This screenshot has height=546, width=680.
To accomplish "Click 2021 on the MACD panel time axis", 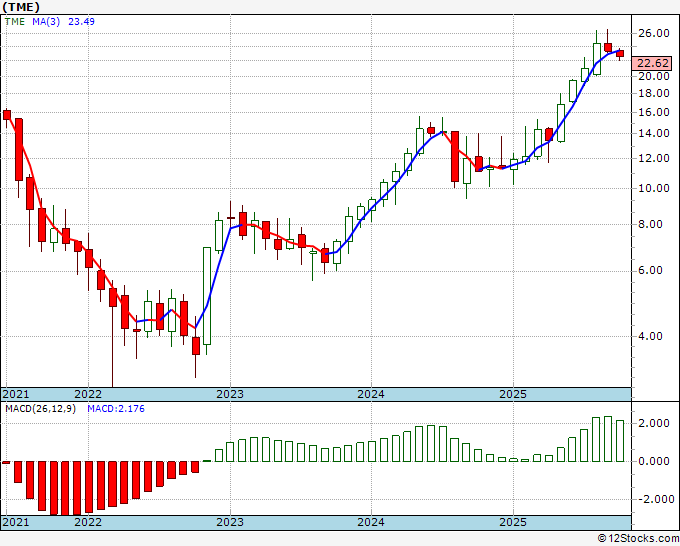I will click(x=16, y=522).
